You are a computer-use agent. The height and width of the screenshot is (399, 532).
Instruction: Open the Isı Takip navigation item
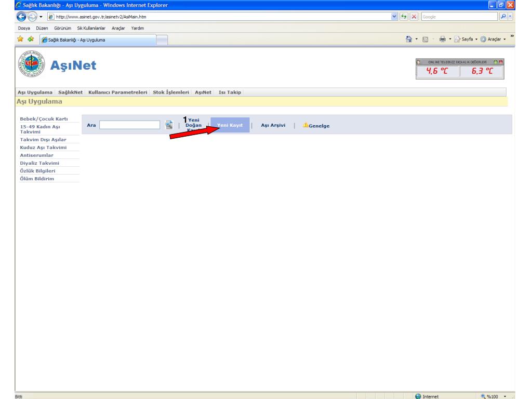coord(230,92)
